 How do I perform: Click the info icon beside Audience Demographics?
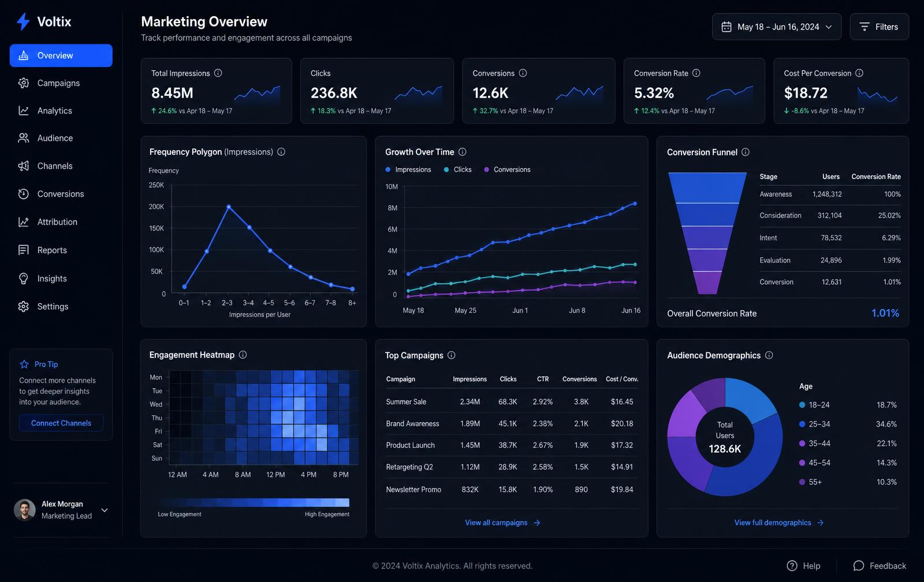point(769,355)
